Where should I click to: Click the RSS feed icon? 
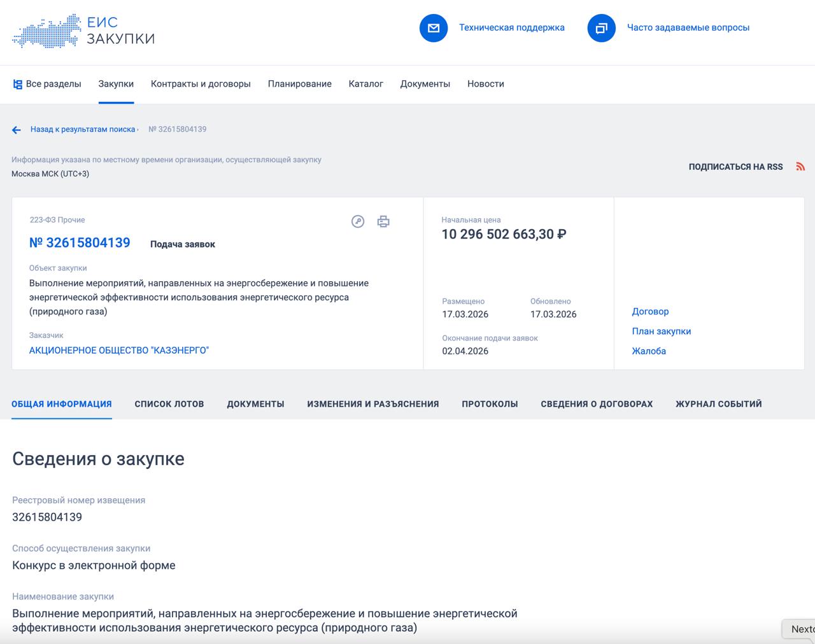click(800, 167)
